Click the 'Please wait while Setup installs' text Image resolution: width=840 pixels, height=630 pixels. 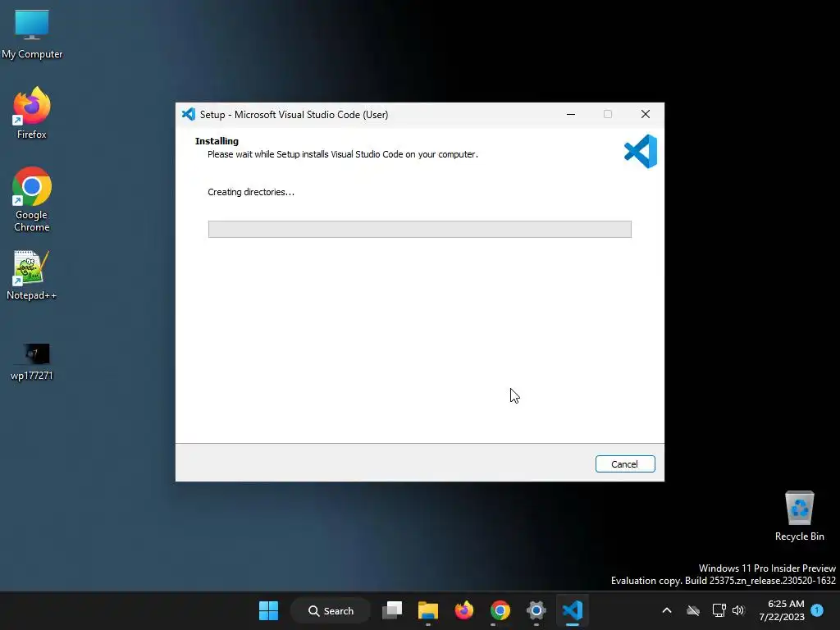pyautogui.click(x=343, y=154)
